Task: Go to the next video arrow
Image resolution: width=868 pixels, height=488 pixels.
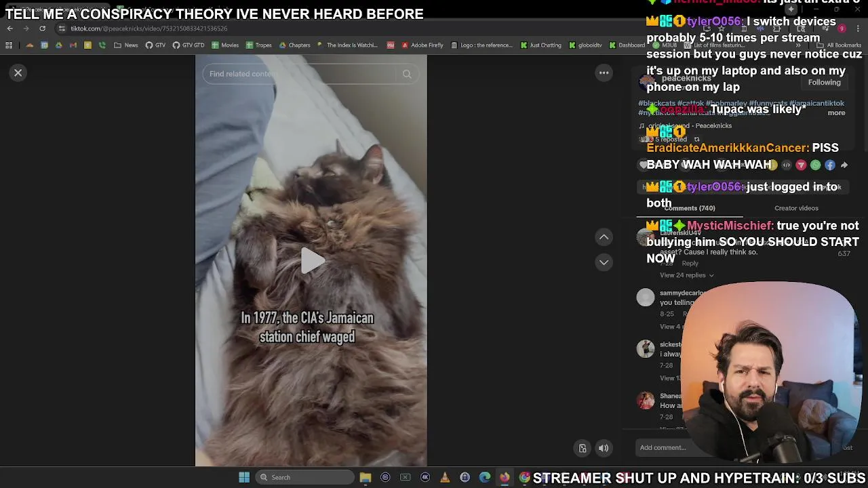Action: tap(604, 262)
